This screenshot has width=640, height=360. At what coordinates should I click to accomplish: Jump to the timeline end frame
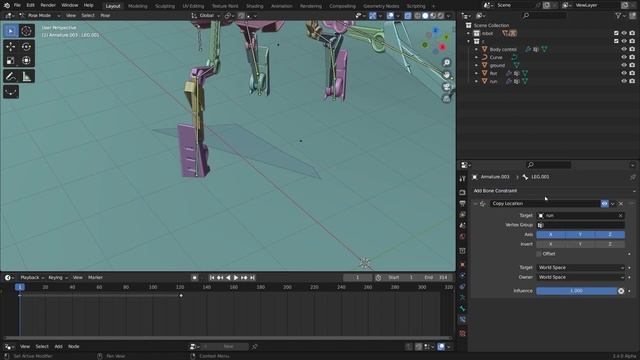tap(252, 278)
